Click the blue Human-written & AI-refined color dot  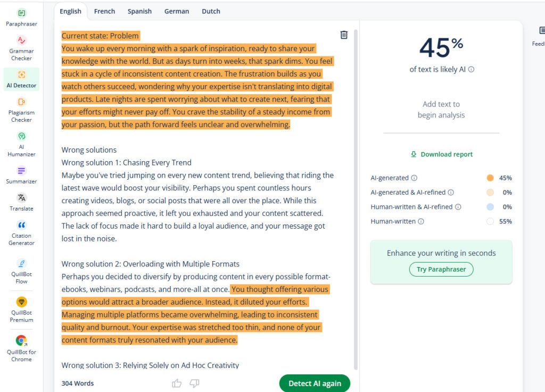(490, 207)
